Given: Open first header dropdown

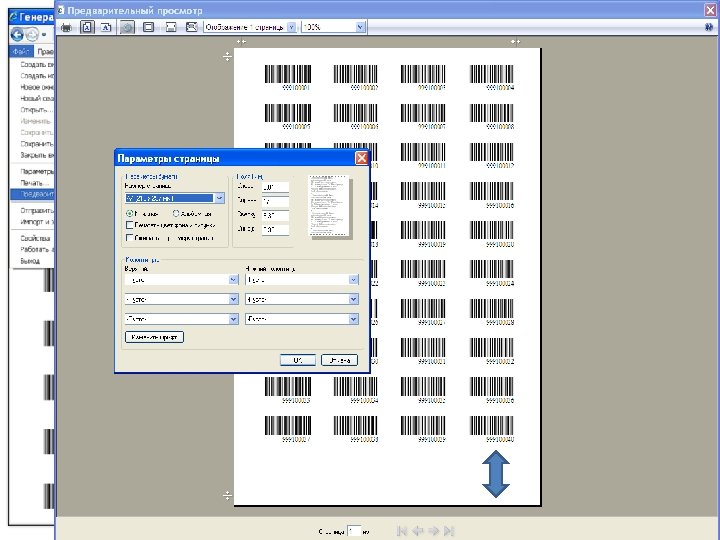Looking at the screenshot, I should pyautogui.click(x=233, y=280).
